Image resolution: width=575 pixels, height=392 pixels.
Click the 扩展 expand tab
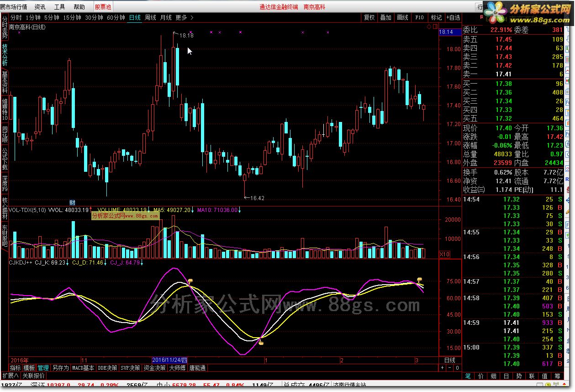tap(11, 376)
